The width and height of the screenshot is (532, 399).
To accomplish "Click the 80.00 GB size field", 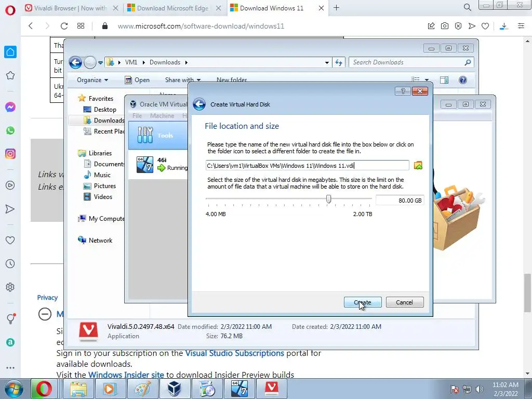I will tap(400, 201).
